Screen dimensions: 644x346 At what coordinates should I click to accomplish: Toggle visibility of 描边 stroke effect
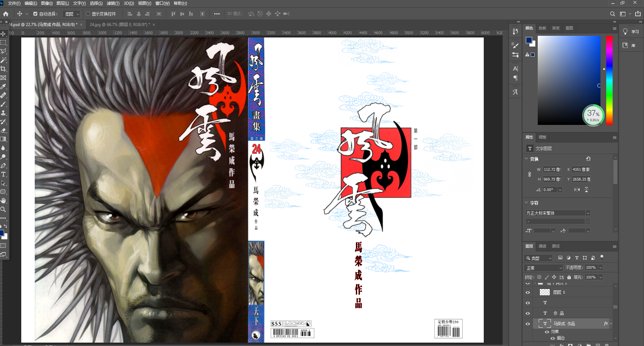[553, 338]
